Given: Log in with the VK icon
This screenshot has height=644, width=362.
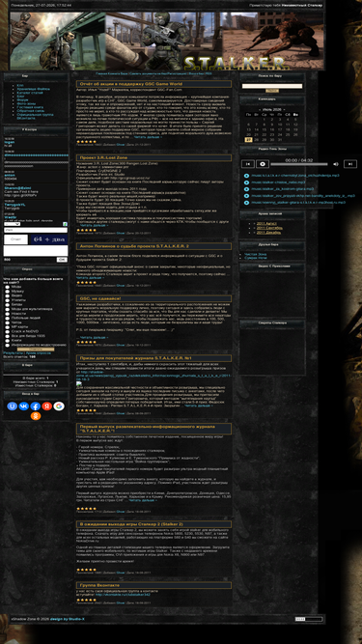Looking at the screenshot, I should (x=24, y=406).
